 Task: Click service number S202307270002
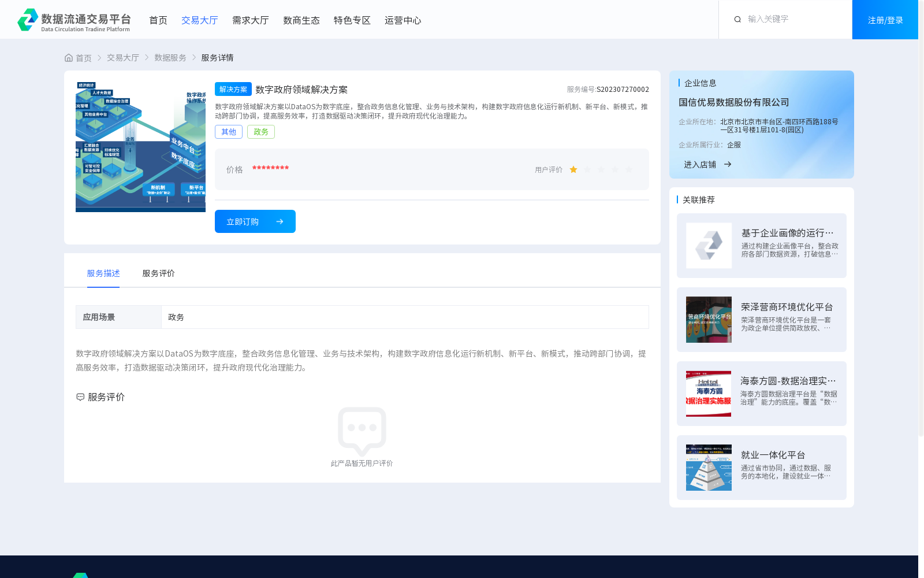pyautogui.click(x=623, y=90)
